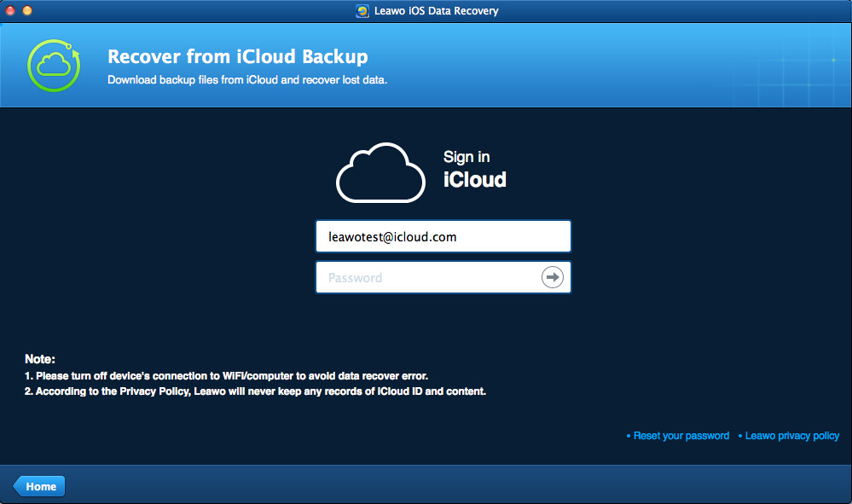Click the first note about turning off WiFi

tap(225, 375)
